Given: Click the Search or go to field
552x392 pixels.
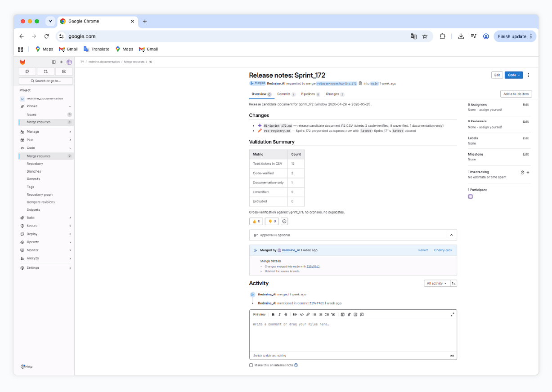Looking at the screenshot, I should (x=46, y=81).
